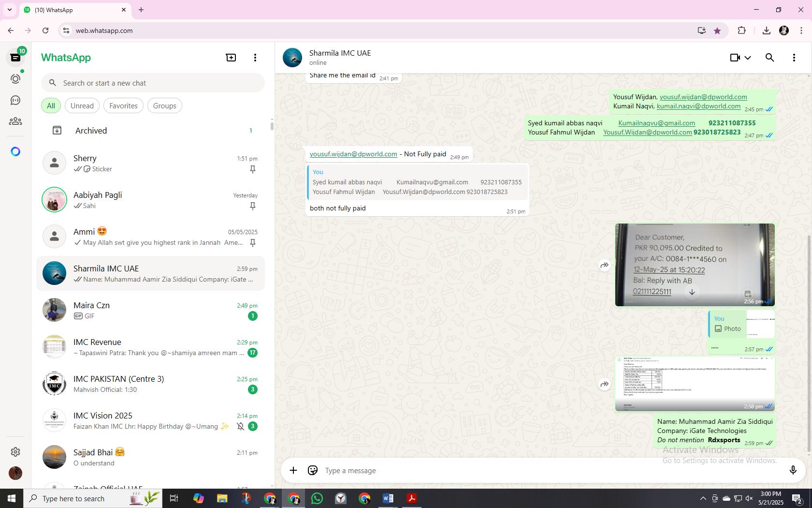Expand the call options dropdown arrow

click(x=748, y=58)
